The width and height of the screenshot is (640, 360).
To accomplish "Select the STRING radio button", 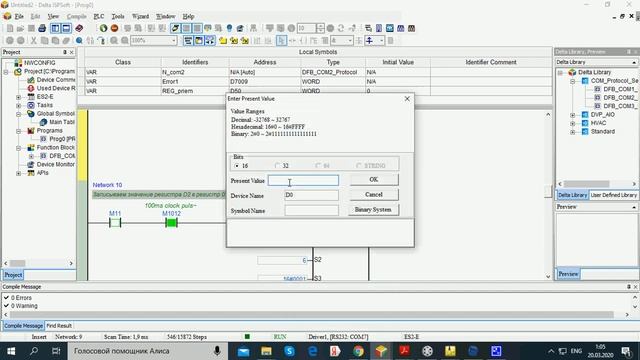I will click(x=359, y=166).
